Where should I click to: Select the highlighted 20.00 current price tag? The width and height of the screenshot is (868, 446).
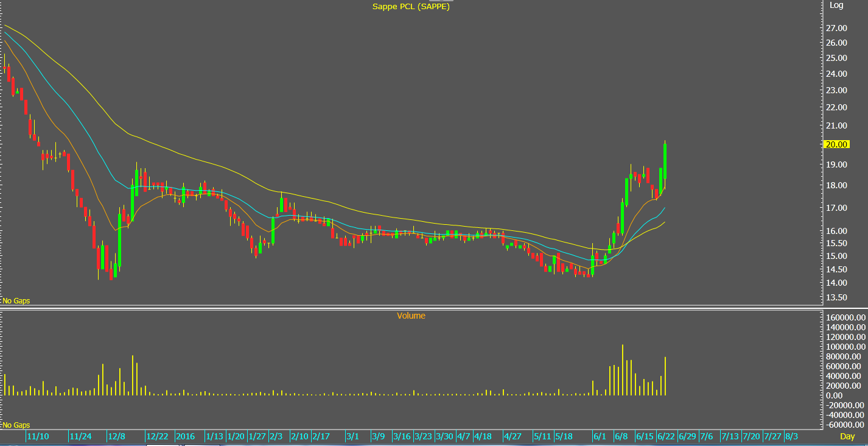click(x=836, y=144)
